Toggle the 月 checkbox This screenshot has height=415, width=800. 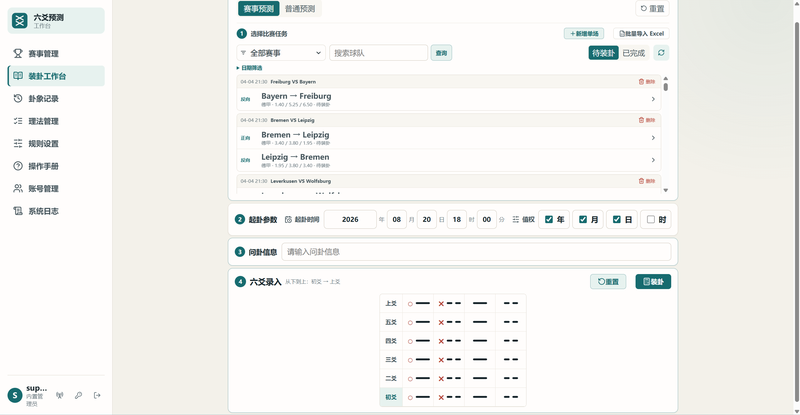click(x=583, y=219)
